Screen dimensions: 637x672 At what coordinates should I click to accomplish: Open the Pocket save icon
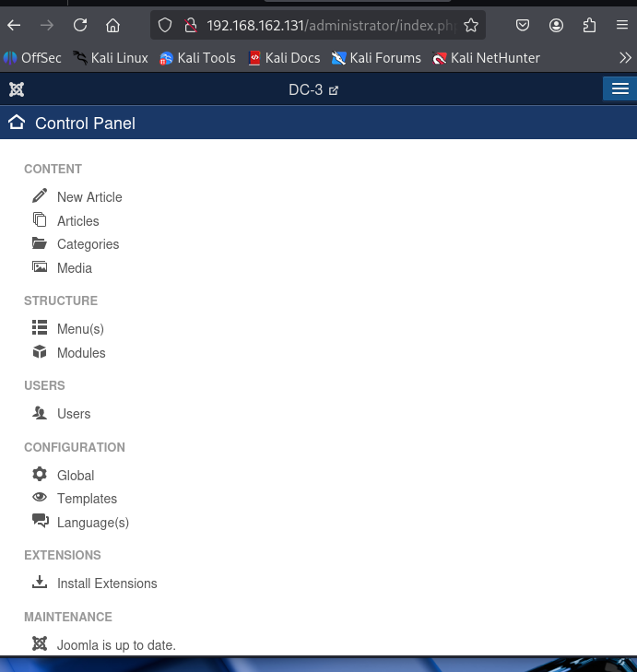coord(523,25)
